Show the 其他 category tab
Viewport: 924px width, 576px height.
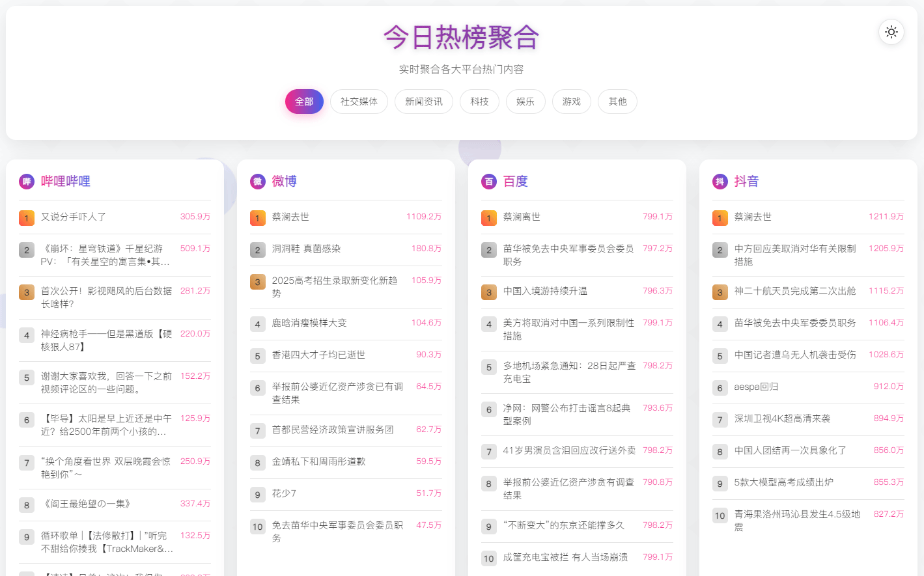[x=617, y=102]
